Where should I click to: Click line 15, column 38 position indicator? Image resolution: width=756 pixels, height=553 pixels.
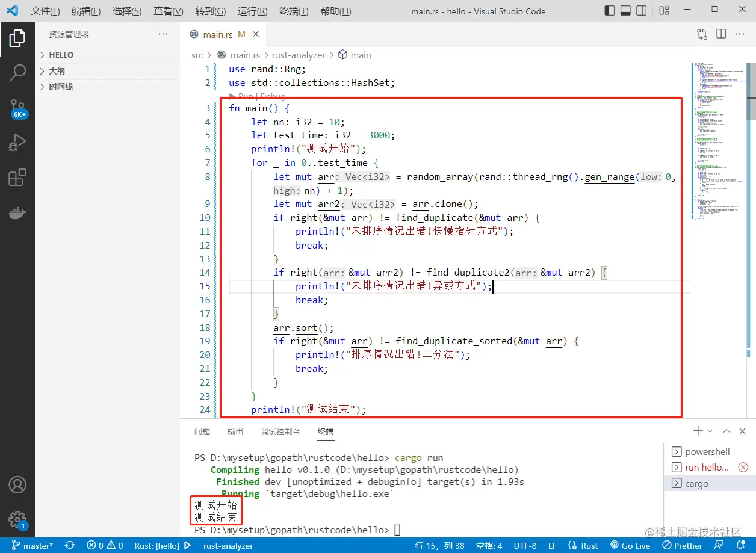coord(440,546)
